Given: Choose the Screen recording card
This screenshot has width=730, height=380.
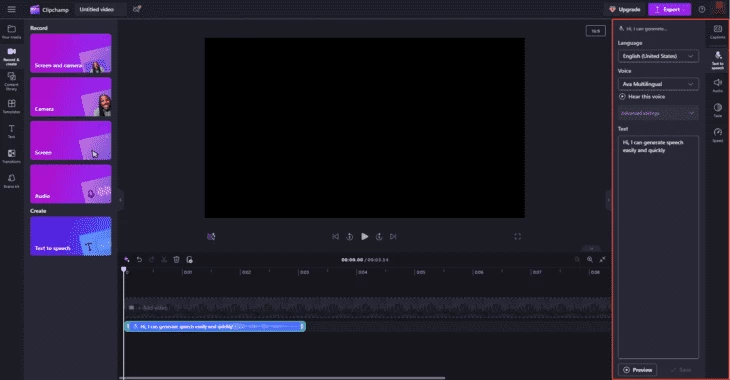Looking at the screenshot, I should point(71,140).
